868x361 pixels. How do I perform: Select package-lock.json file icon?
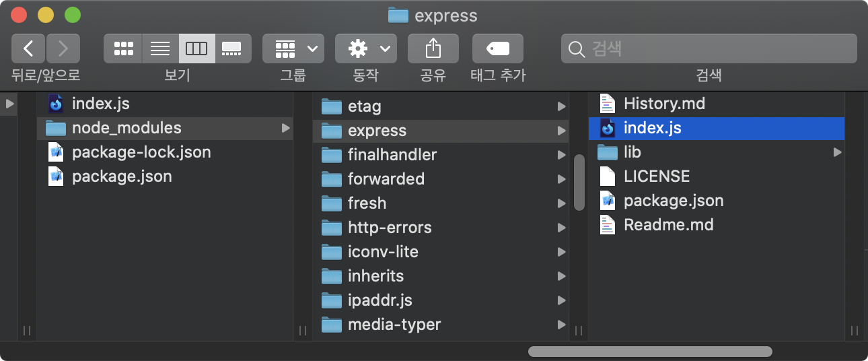point(57,152)
